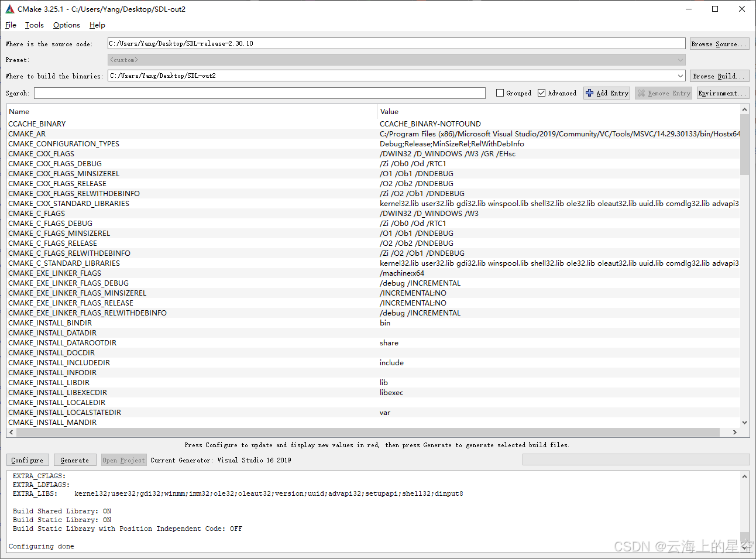Screen dimensions: 756x559
Task: Click cache table scroll right arrow
Action: click(x=735, y=432)
